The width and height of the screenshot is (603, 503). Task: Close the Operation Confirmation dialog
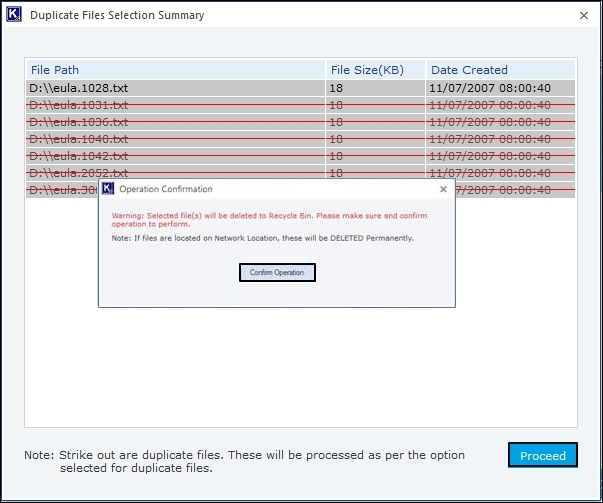pos(443,189)
